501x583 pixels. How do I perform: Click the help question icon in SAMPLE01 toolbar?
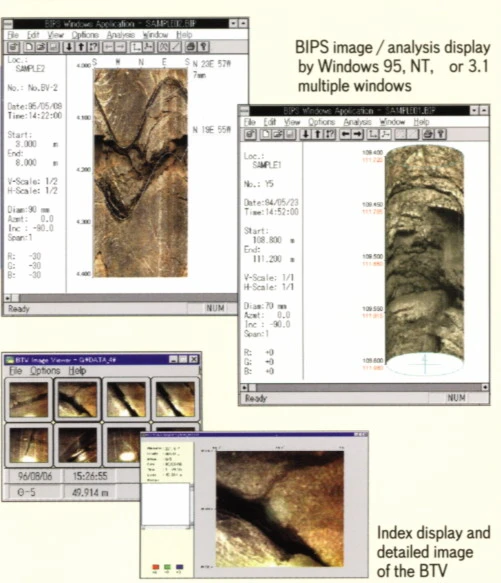point(441,134)
